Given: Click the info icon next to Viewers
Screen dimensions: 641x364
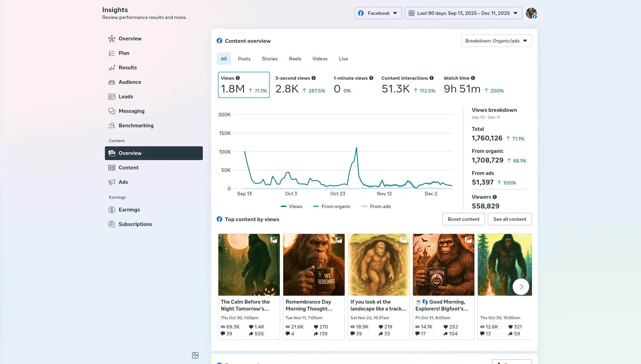Looking at the screenshot, I should pyautogui.click(x=495, y=197).
